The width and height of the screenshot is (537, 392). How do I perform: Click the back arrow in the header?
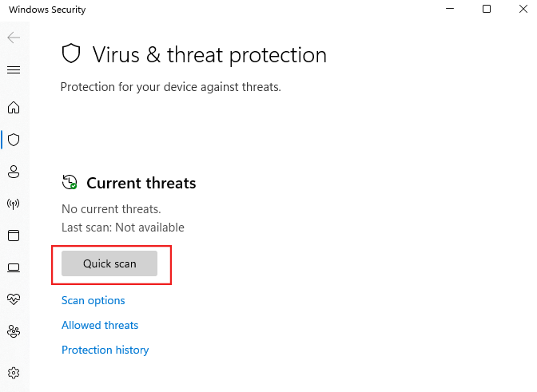[13, 38]
